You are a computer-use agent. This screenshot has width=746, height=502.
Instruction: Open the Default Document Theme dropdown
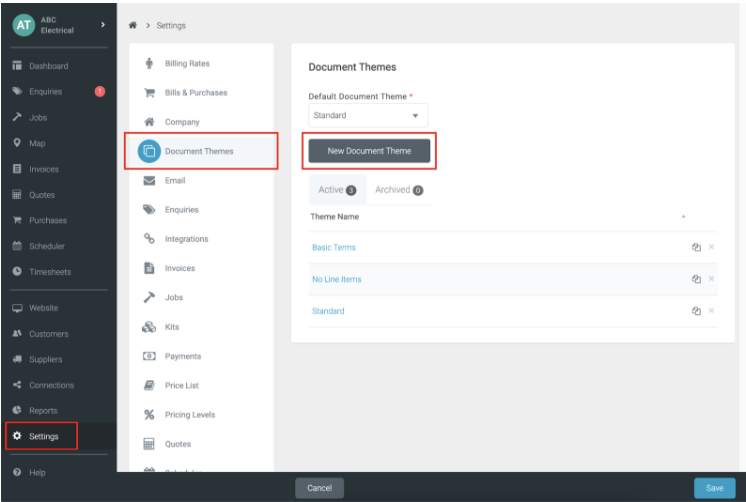tap(368, 115)
